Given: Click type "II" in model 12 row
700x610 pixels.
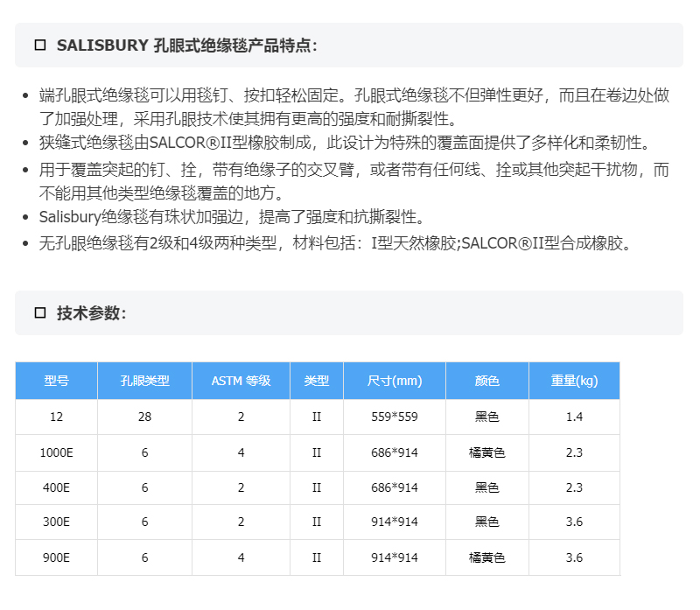Looking at the screenshot, I should 317,417.
